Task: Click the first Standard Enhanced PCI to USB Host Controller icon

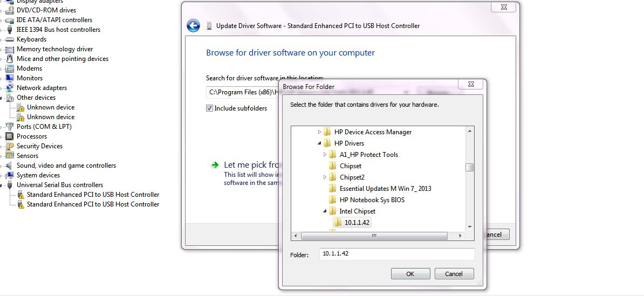Action: (x=20, y=195)
